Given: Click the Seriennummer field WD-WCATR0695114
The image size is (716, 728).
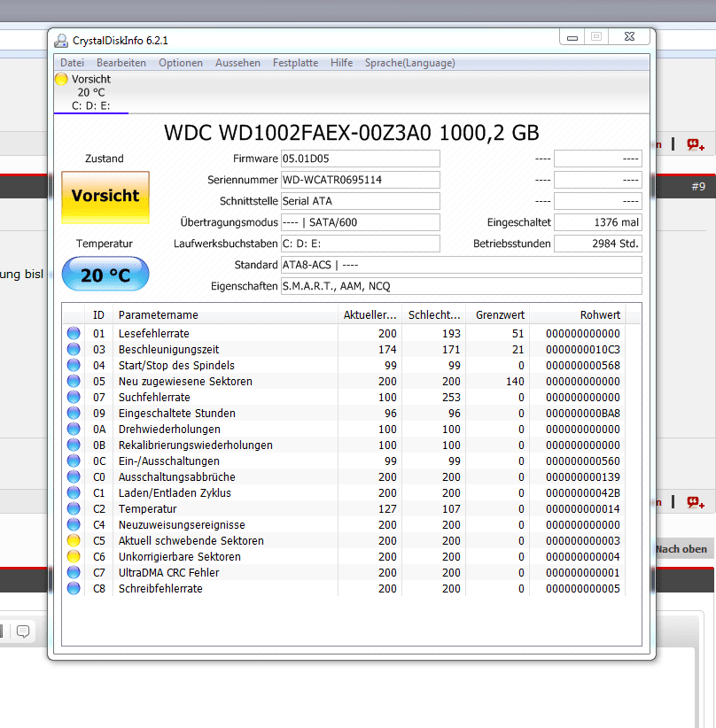Looking at the screenshot, I should click(360, 180).
